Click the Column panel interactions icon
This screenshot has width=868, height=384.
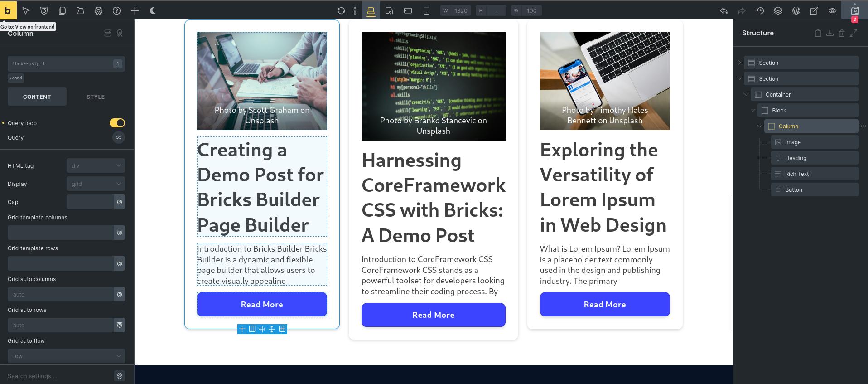[x=120, y=33]
